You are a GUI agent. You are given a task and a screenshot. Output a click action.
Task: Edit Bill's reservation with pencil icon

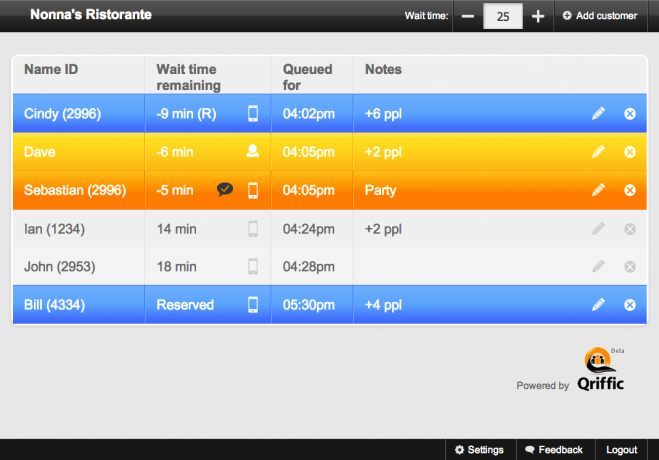pyautogui.click(x=598, y=305)
